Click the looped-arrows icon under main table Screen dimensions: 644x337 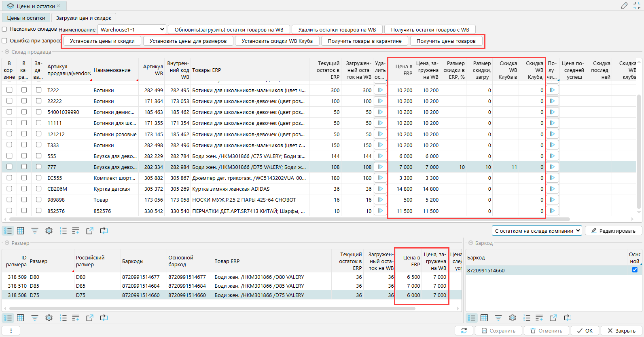click(x=104, y=231)
